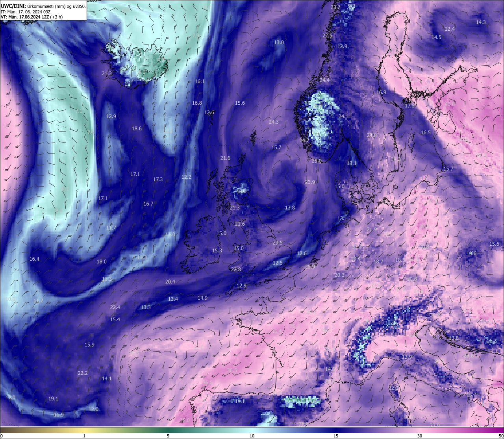Click the 18.0 value label
The width and height of the screenshot is (504, 439).
point(102,261)
